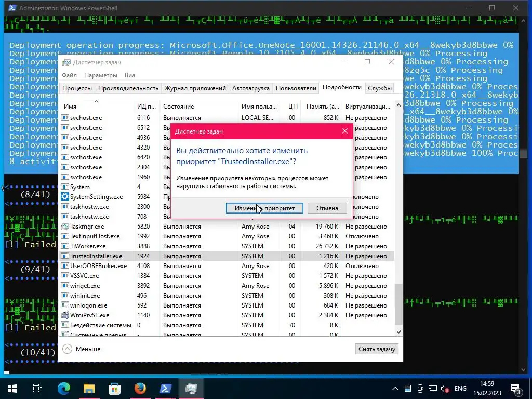Open Windows Start menu
The width and height of the screenshot is (532, 399).
tap(12, 388)
